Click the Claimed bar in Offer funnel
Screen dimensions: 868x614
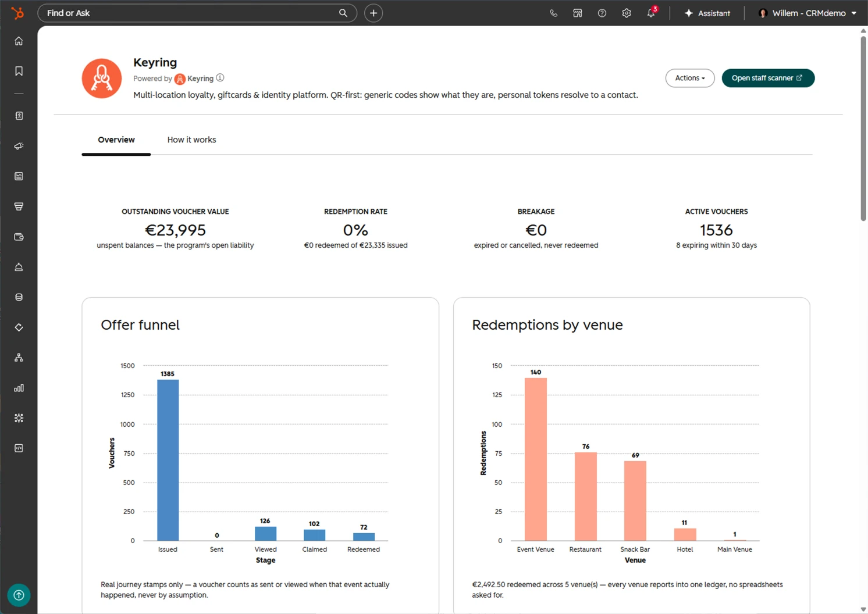pyautogui.click(x=315, y=535)
